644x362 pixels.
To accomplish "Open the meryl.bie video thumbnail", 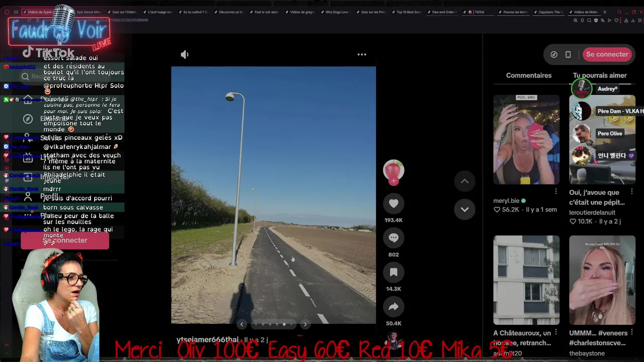I will point(526,140).
